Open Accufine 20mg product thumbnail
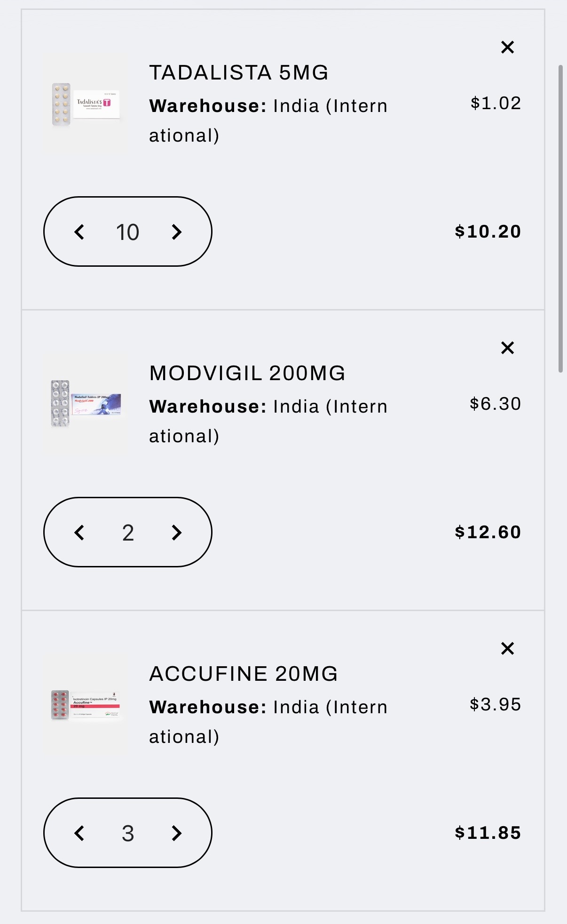567x924 pixels. pos(86,705)
